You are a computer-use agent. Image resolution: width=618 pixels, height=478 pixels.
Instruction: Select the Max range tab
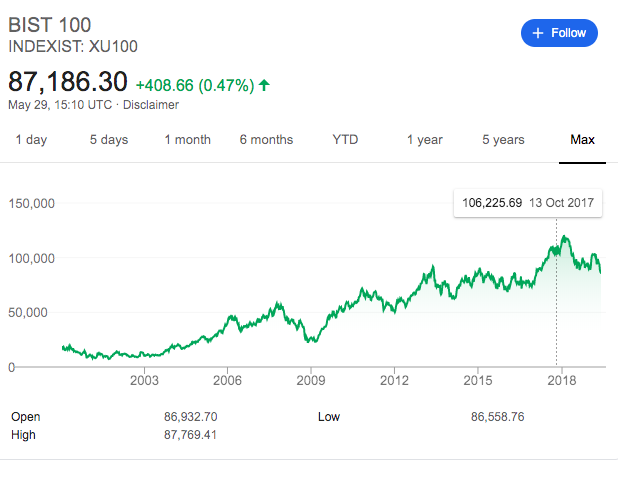[x=582, y=139]
